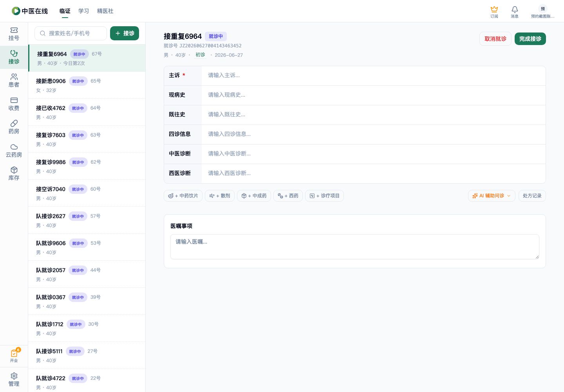Click the 主诉 input field

click(373, 76)
